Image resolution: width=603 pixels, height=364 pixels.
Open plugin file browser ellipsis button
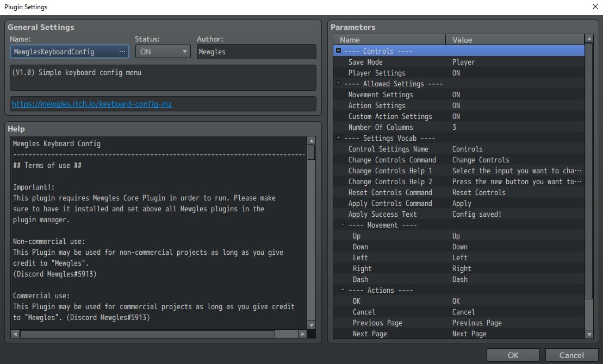(x=122, y=52)
